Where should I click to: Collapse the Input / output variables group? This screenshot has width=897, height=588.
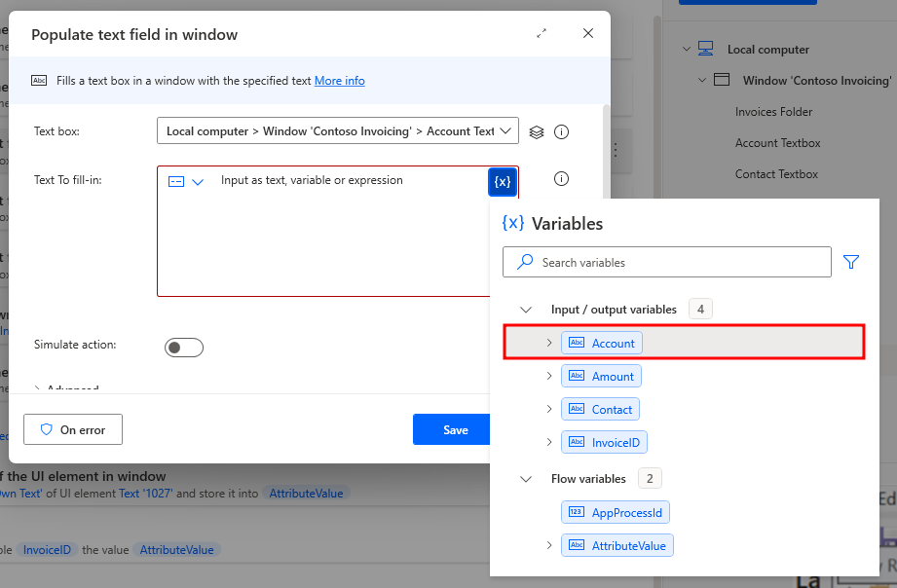[x=526, y=309]
